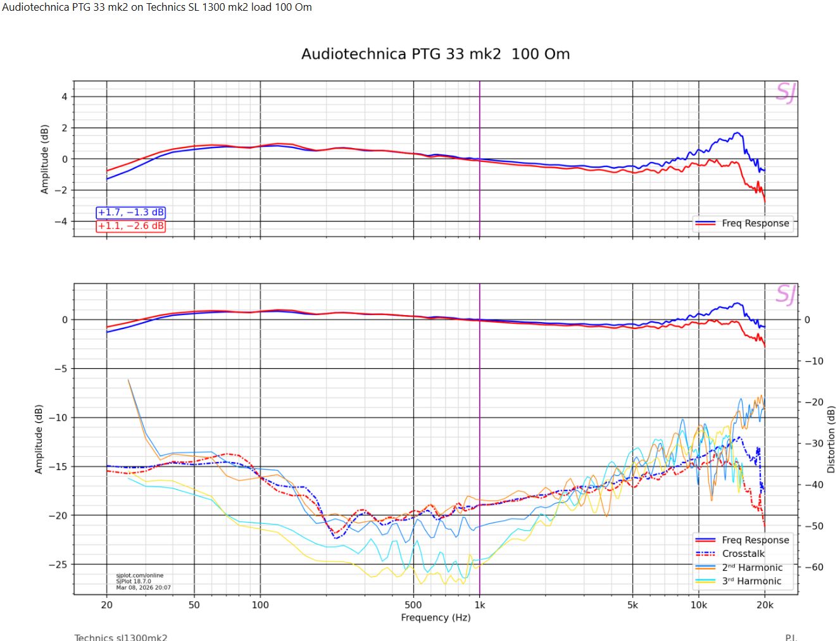Click the 'Technics sl1300mk2' caption below the chart

[121, 637]
